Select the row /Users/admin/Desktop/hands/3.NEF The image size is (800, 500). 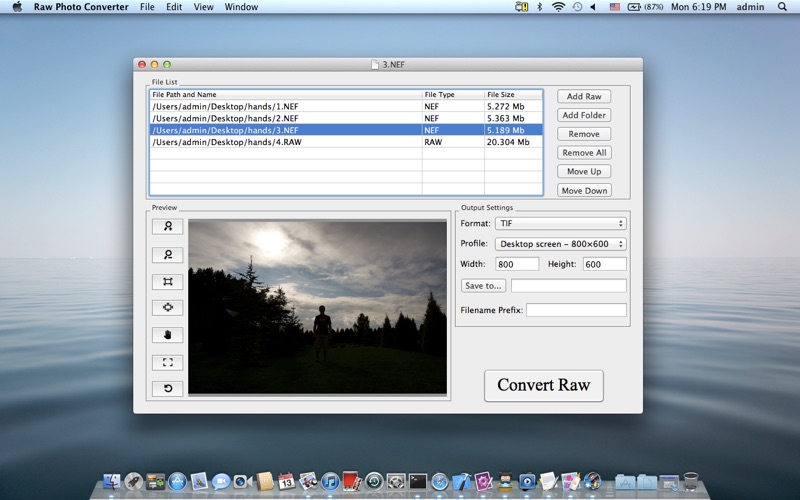(346, 130)
